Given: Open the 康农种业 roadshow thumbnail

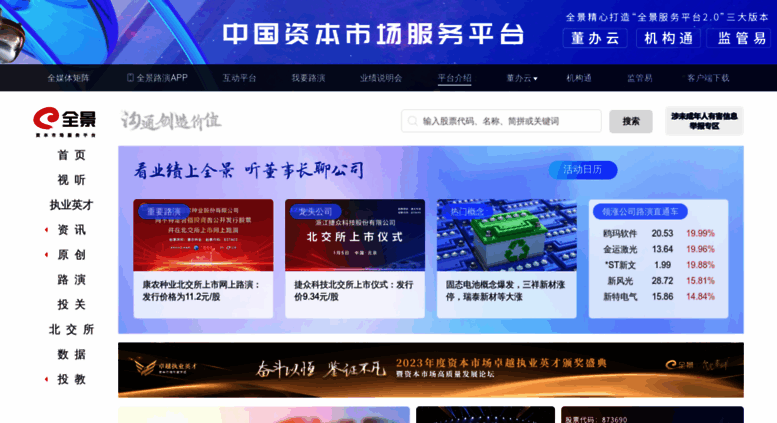Looking at the screenshot, I should pos(203,235).
